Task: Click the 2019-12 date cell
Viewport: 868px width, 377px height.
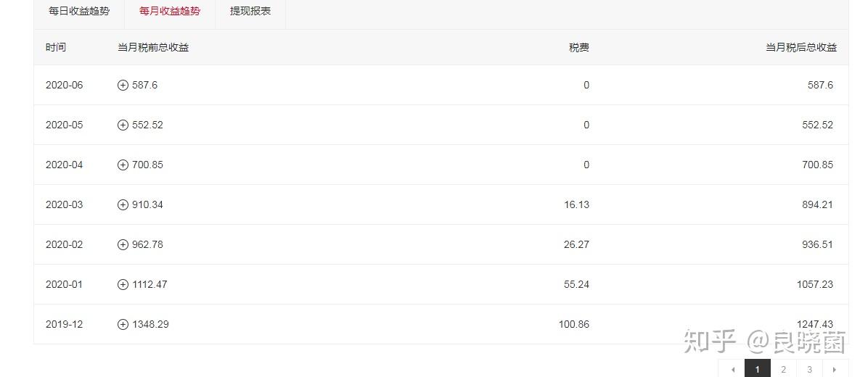Action: click(65, 324)
